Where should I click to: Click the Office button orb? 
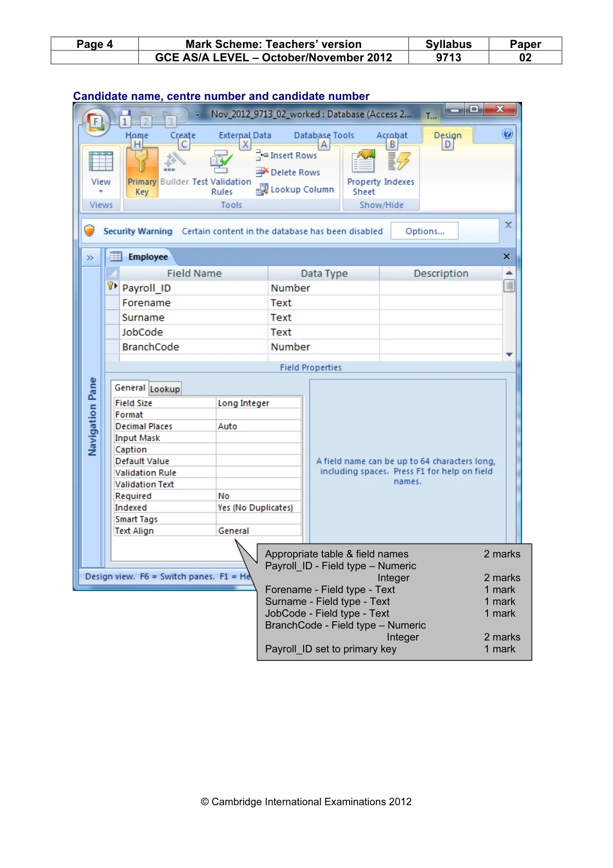tap(95, 122)
